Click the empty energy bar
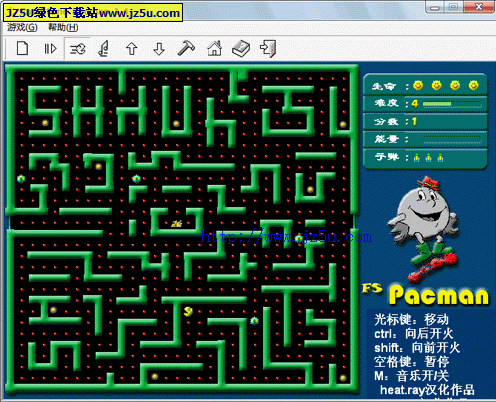Screen dimensions: 496x402 click(x=452, y=139)
